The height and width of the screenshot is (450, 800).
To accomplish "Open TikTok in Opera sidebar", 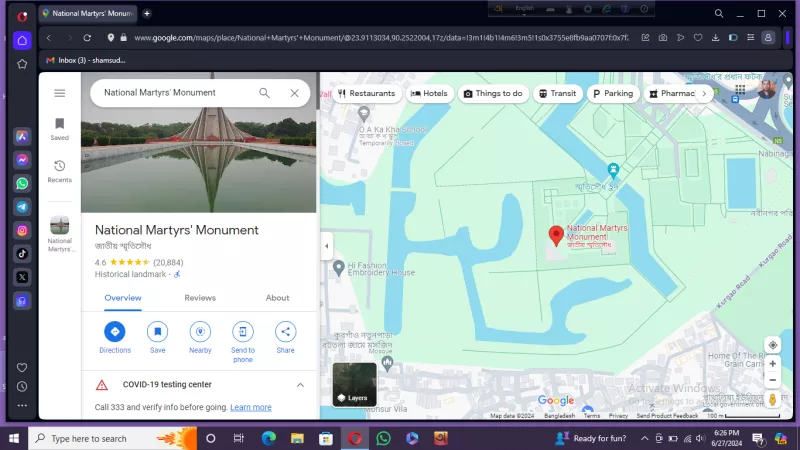I will pos(22,254).
